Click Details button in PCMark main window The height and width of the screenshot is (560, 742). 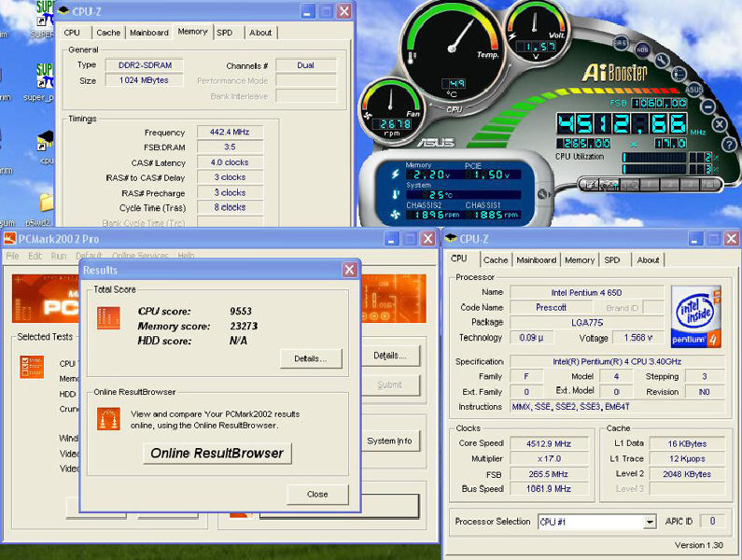tap(390, 356)
